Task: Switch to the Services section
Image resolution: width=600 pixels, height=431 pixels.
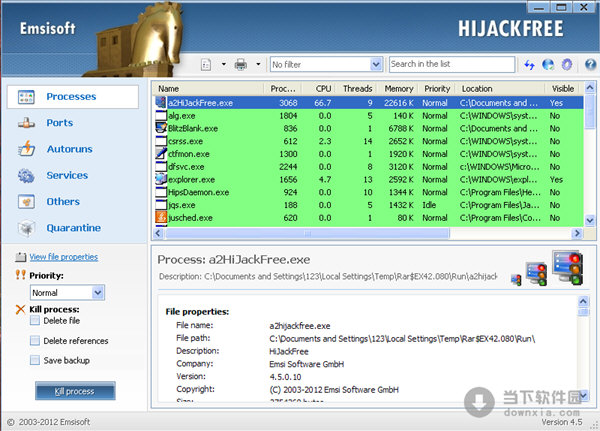Action: 67,175
